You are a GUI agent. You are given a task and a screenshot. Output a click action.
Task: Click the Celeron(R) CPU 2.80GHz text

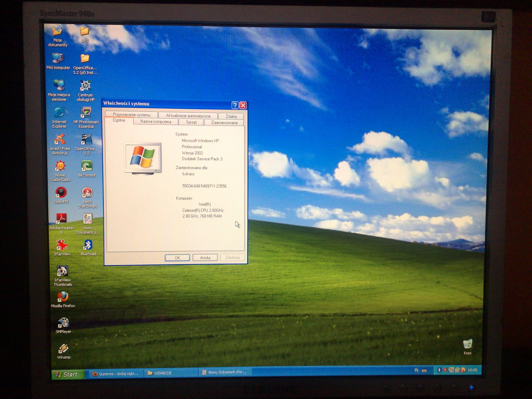click(203, 210)
